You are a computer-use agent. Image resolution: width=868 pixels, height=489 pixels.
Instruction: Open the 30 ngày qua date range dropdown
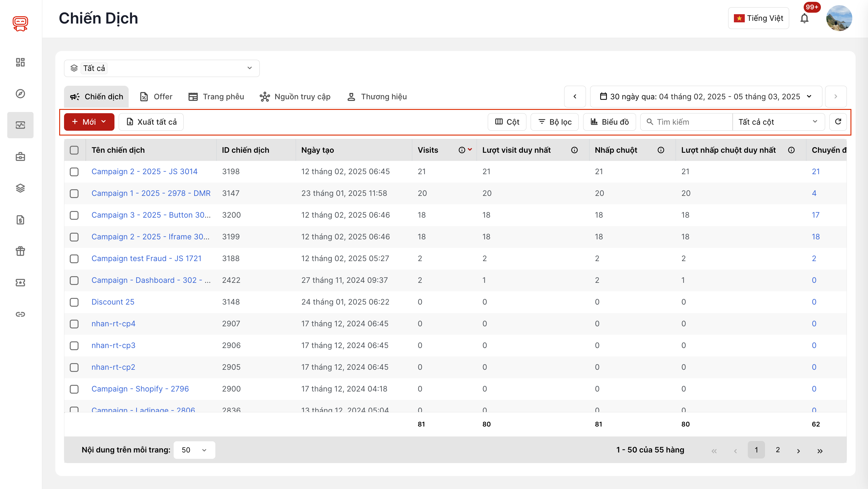pos(706,97)
